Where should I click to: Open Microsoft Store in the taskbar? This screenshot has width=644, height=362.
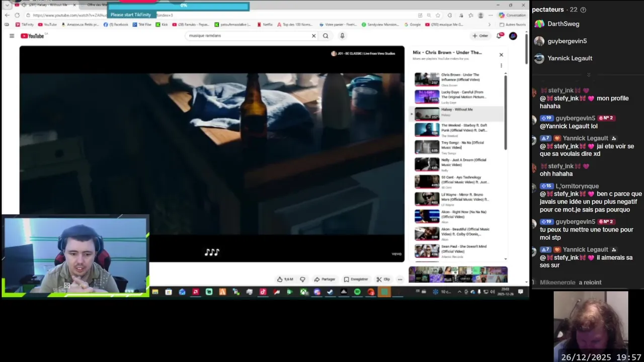click(169, 292)
